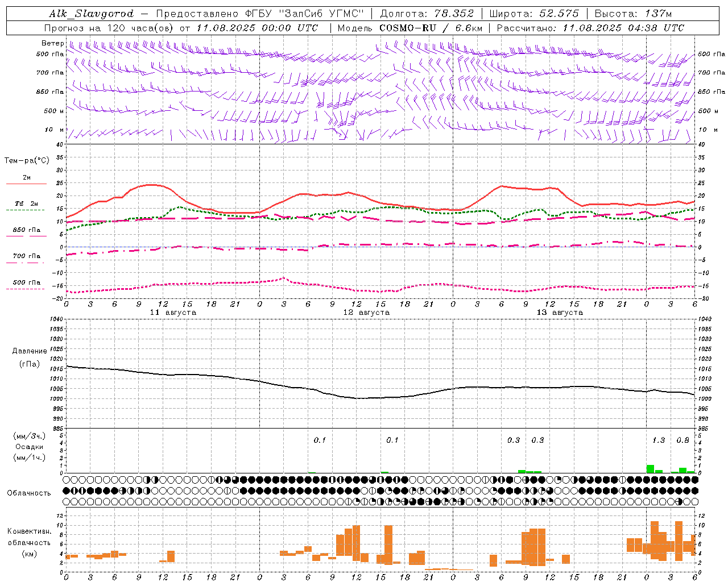
Task: Select the elevation text Высота: 137м
Action: pos(633,14)
